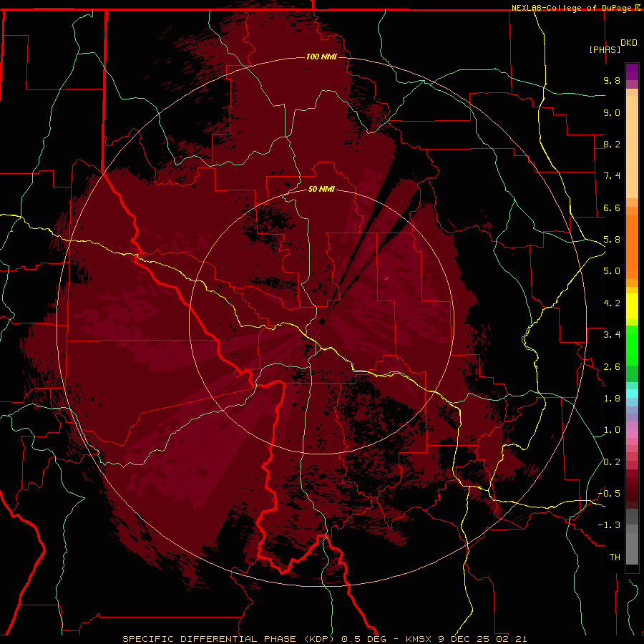Click the yellow segment of the color bar
The height and width of the screenshot is (644, 644).
point(632,306)
